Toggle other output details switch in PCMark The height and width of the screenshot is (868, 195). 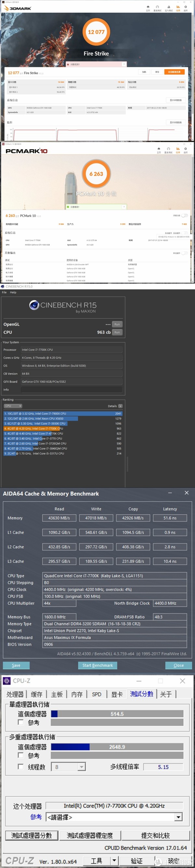coord(185,253)
